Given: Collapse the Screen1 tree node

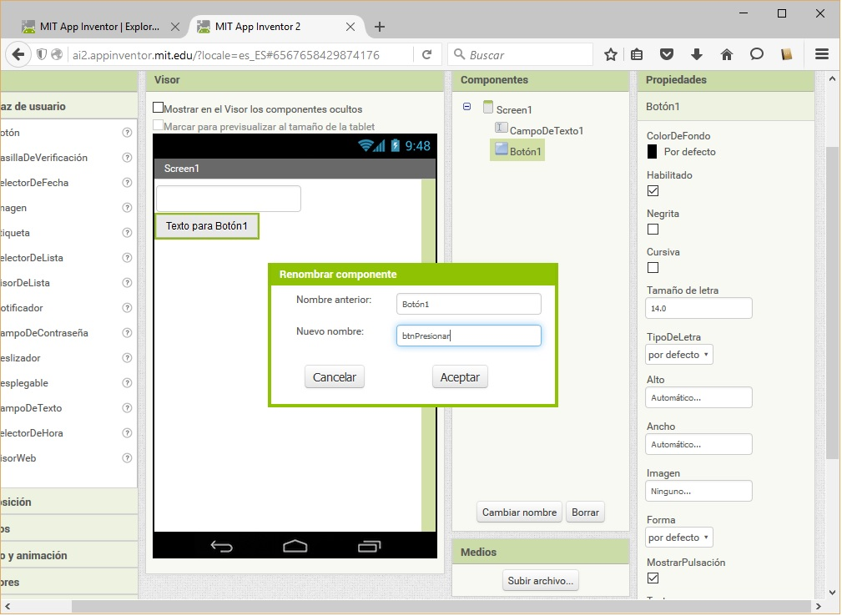Looking at the screenshot, I should [466, 107].
